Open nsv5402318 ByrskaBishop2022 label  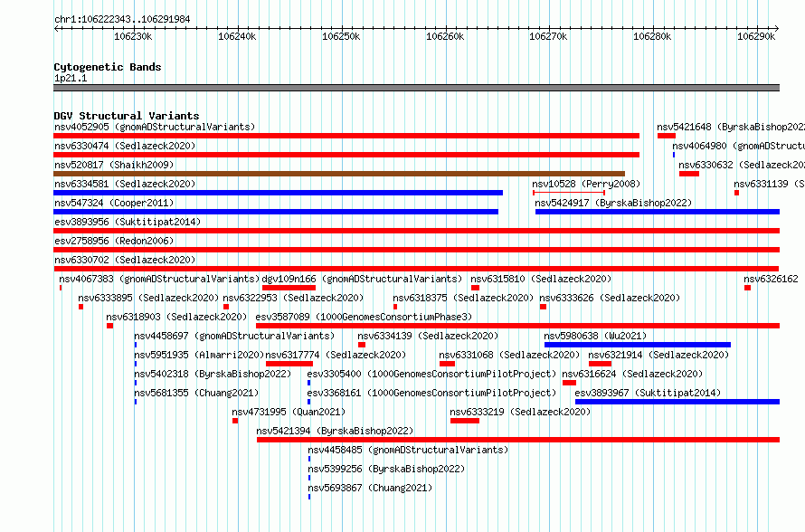click(x=213, y=374)
